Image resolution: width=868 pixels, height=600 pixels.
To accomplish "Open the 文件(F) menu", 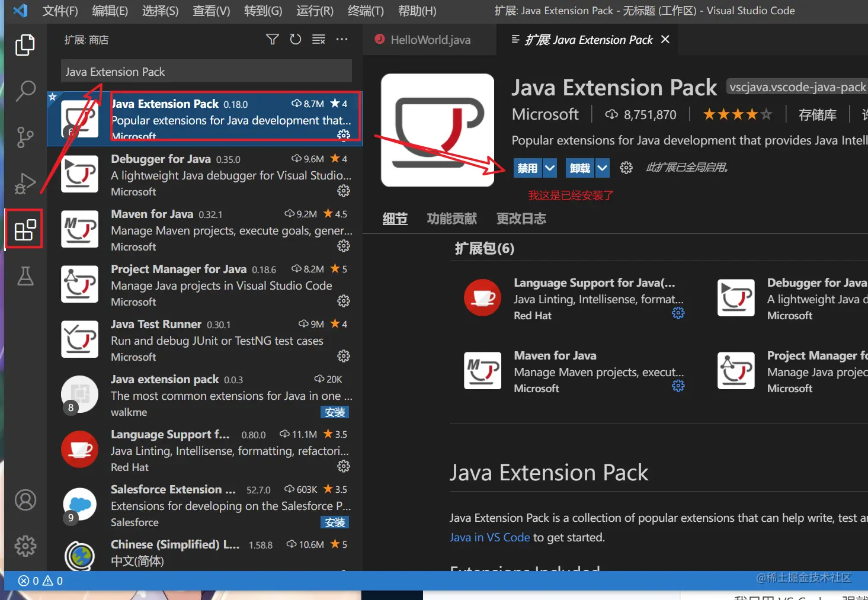I will (x=60, y=11).
